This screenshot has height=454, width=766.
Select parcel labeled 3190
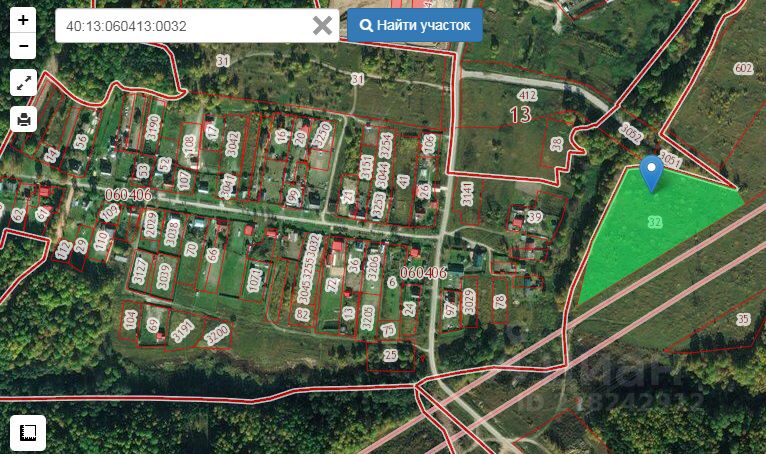pos(152,128)
